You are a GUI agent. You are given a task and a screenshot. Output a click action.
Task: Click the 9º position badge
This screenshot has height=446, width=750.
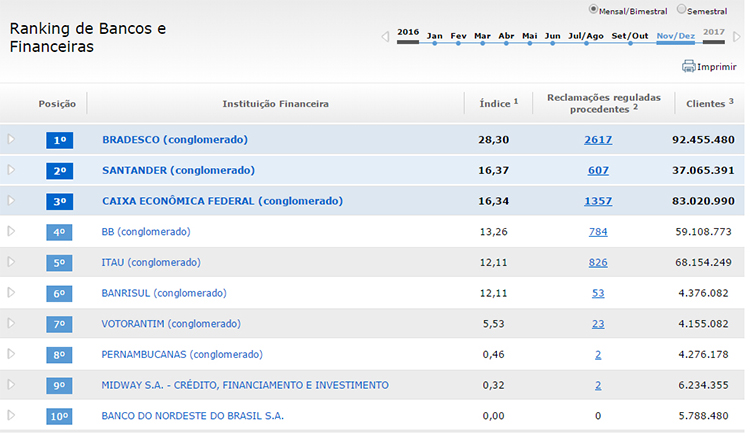coord(59,385)
